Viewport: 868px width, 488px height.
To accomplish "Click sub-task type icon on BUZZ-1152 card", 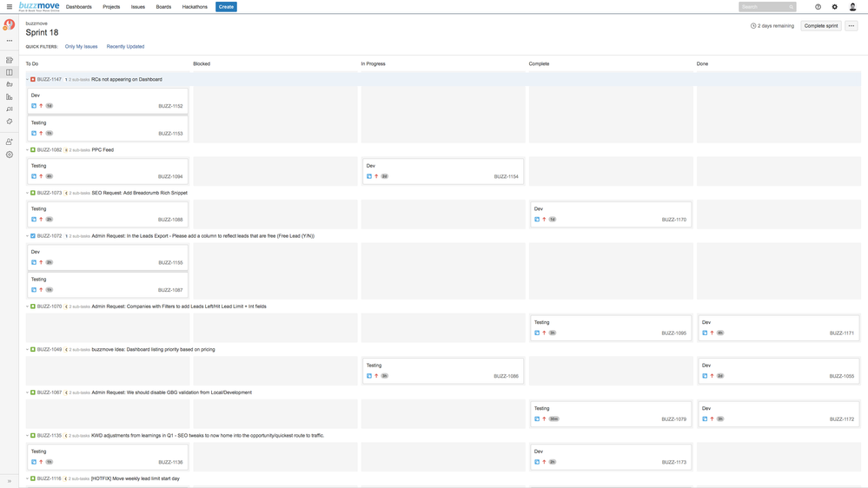I will pos(34,106).
